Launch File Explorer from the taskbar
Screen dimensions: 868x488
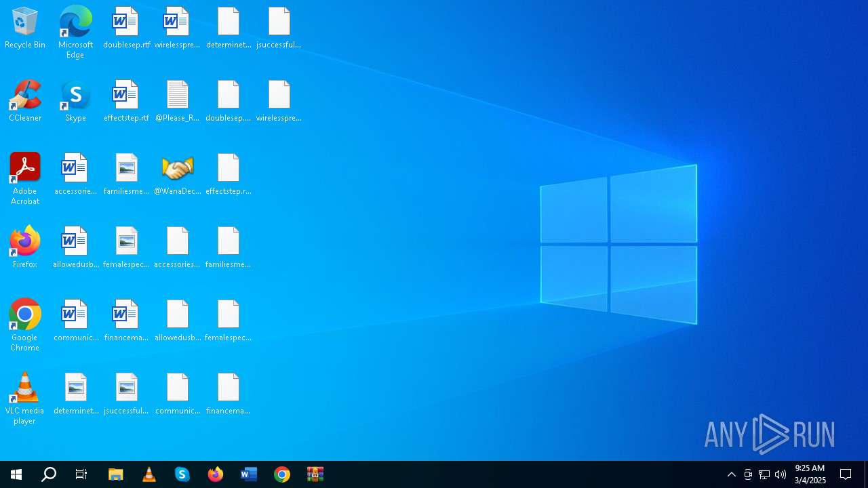click(116, 474)
